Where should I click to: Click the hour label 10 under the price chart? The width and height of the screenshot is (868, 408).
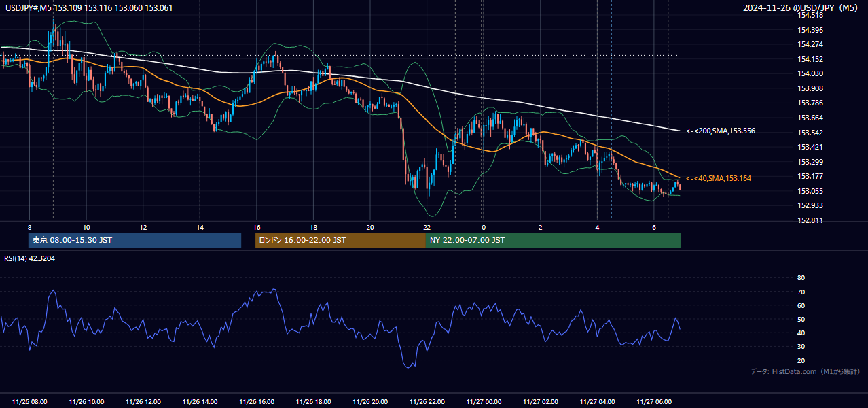86,227
